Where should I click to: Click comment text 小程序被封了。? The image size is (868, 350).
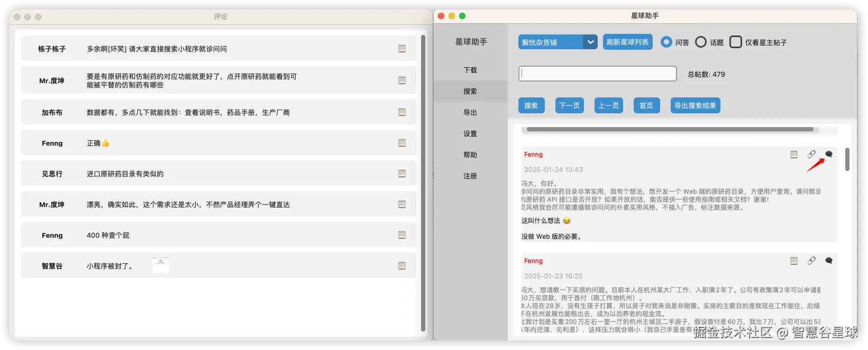coord(110,266)
